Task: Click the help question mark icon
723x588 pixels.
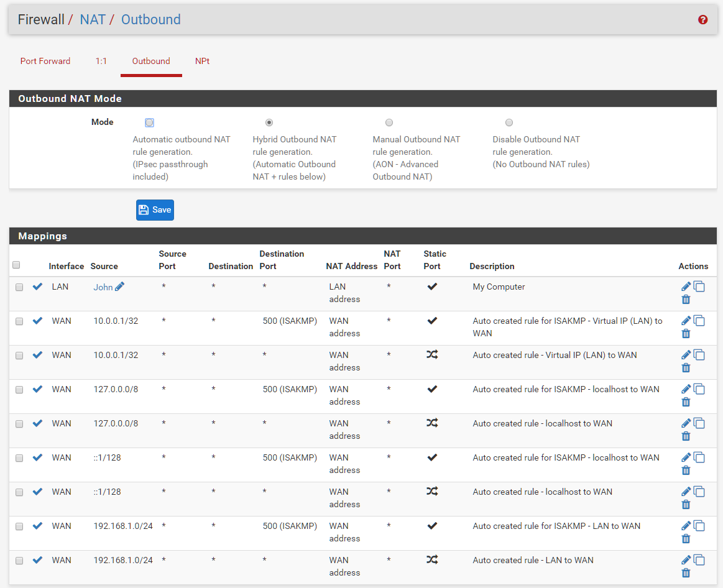Action: tap(702, 20)
